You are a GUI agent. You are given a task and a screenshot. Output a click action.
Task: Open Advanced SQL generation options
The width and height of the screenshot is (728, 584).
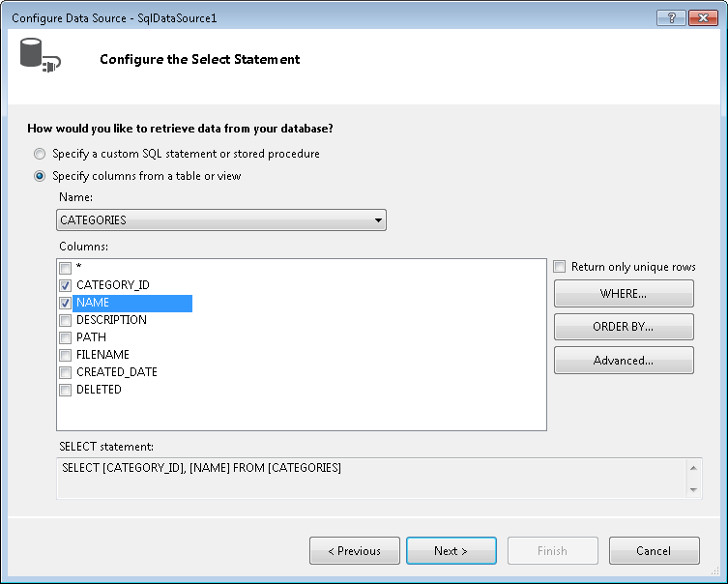(x=624, y=361)
